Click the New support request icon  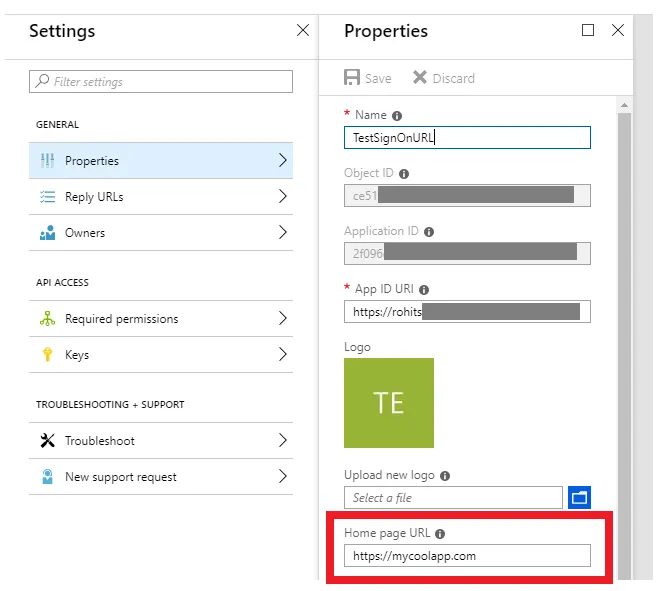click(x=47, y=477)
